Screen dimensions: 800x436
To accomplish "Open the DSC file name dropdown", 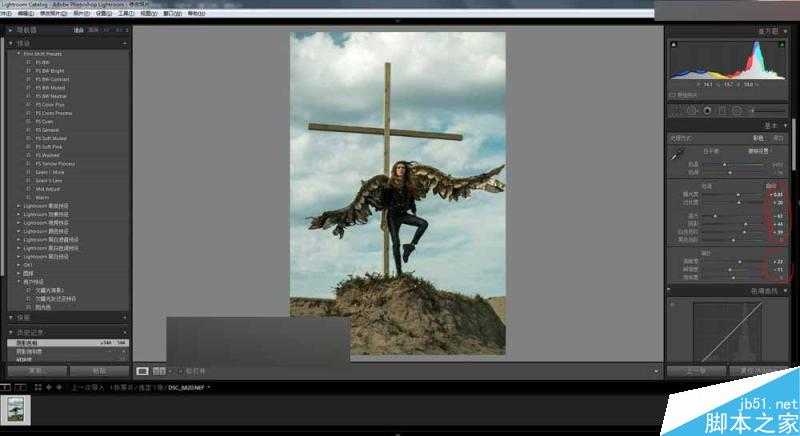I will [210, 386].
